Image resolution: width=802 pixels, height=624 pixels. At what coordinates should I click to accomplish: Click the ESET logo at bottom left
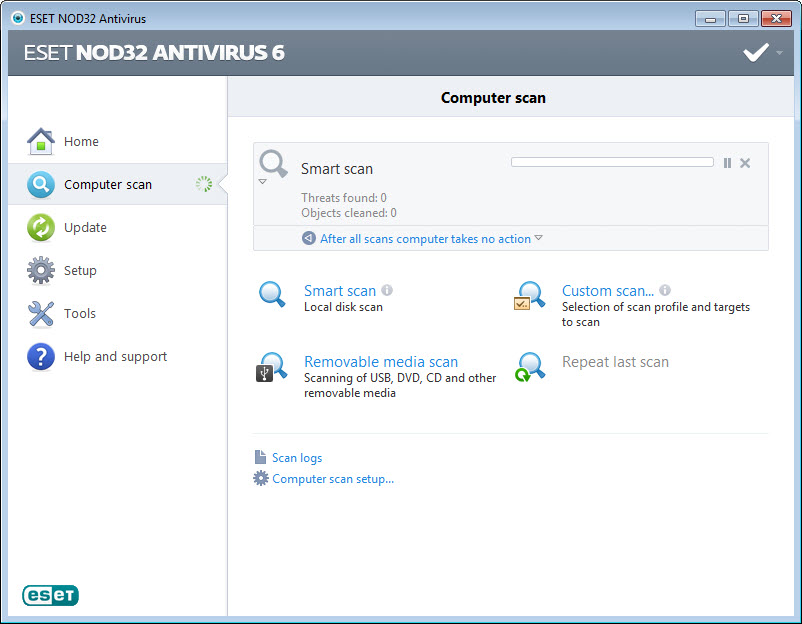[50, 595]
